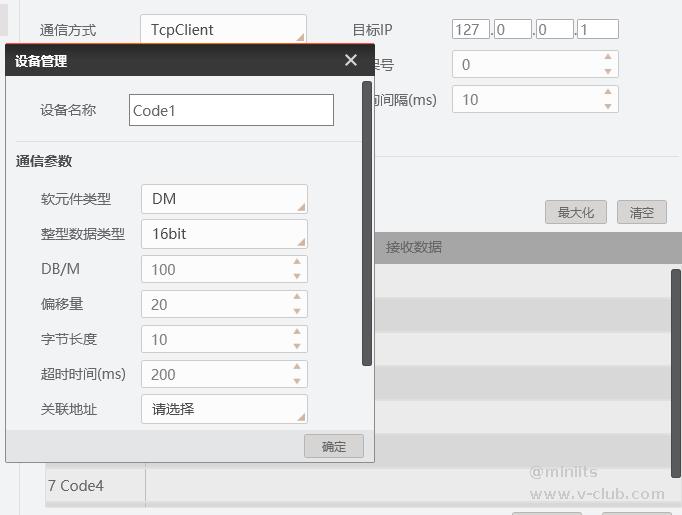Decrease 超时时间(ms) value with down arrow
682x515 pixels.
[297, 381]
